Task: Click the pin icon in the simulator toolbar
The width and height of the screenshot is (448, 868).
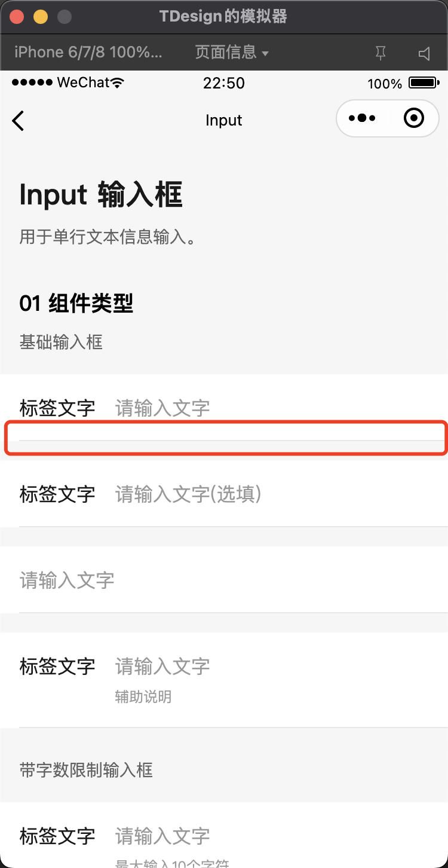Action: point(381,53)
